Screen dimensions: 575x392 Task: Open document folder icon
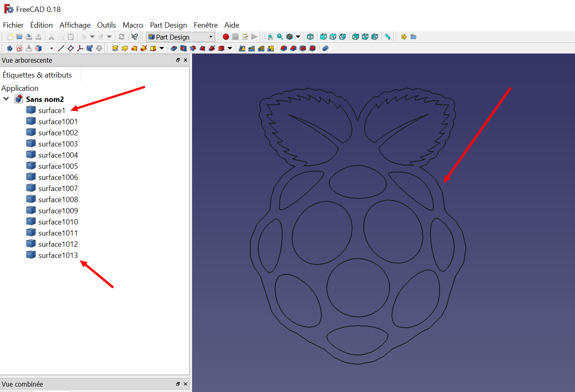(19, 37)
